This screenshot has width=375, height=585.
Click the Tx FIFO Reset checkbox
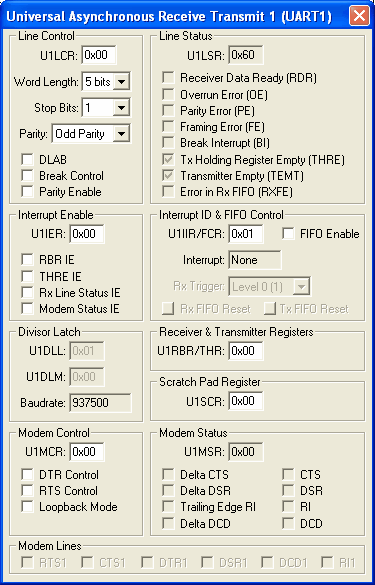[x=270, y=309]
